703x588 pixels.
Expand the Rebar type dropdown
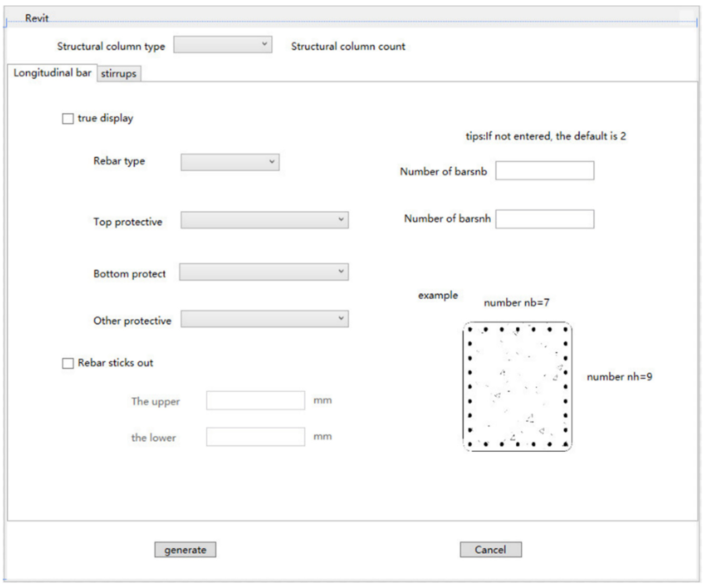pyautogui.click(x=229, y=162)
